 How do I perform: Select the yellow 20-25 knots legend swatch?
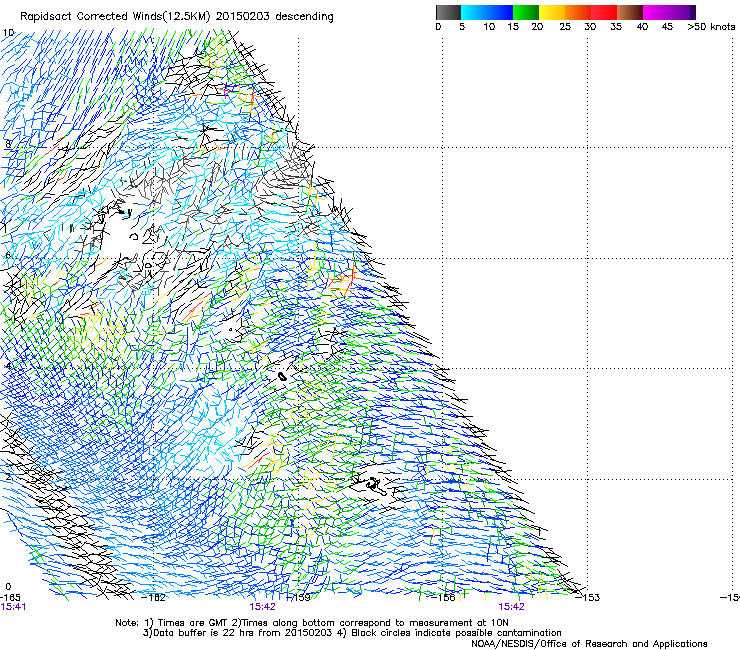point(552,12)
